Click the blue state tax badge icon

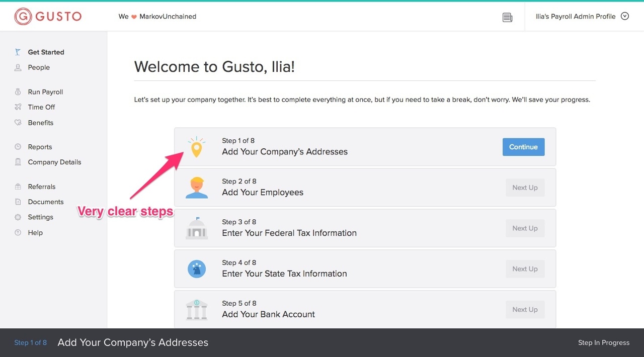click(x=196, y=269)
